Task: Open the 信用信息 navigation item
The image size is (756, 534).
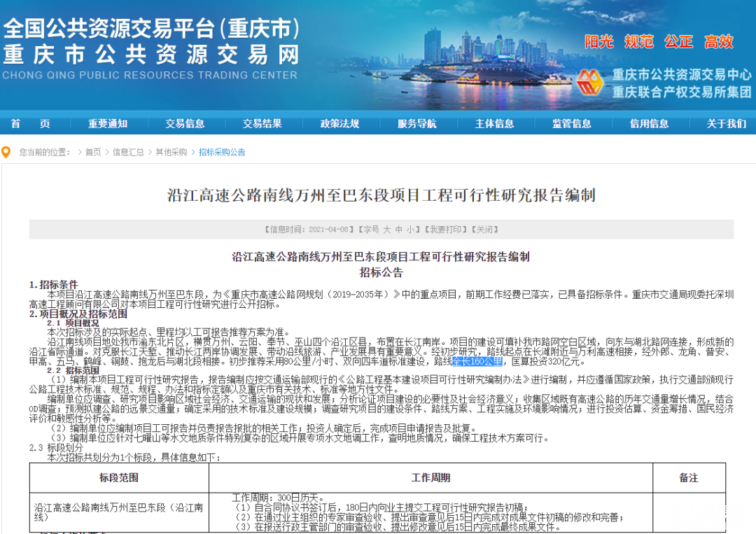Action: coord(649,124)
